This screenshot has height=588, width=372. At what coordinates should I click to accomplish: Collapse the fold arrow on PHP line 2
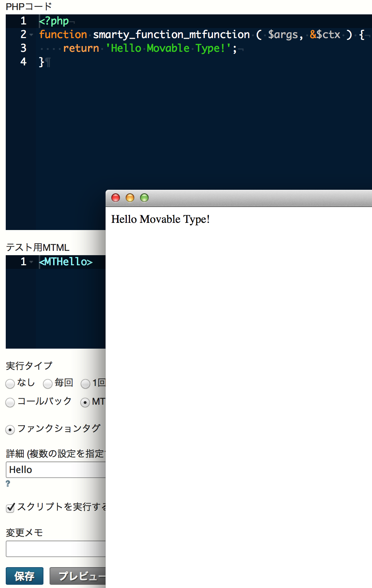click(x=32, y=35)
